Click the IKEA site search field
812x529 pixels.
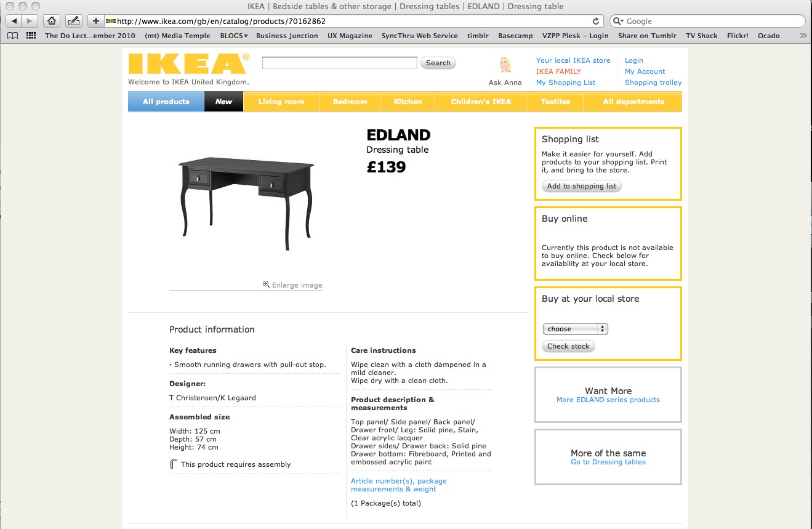[339, 63]
